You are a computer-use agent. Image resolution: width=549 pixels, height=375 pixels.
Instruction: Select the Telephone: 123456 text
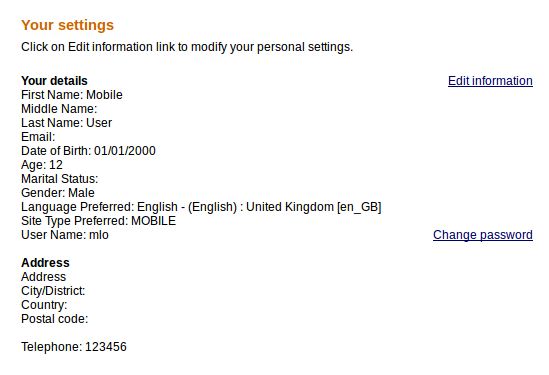74,347
